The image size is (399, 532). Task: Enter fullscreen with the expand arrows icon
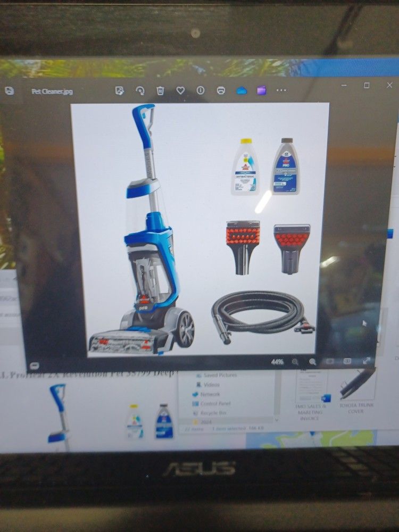[x=367, y=361]
